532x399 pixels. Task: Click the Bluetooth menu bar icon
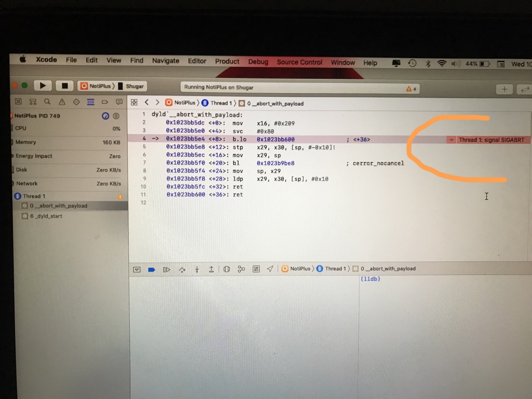pos(428,64)
